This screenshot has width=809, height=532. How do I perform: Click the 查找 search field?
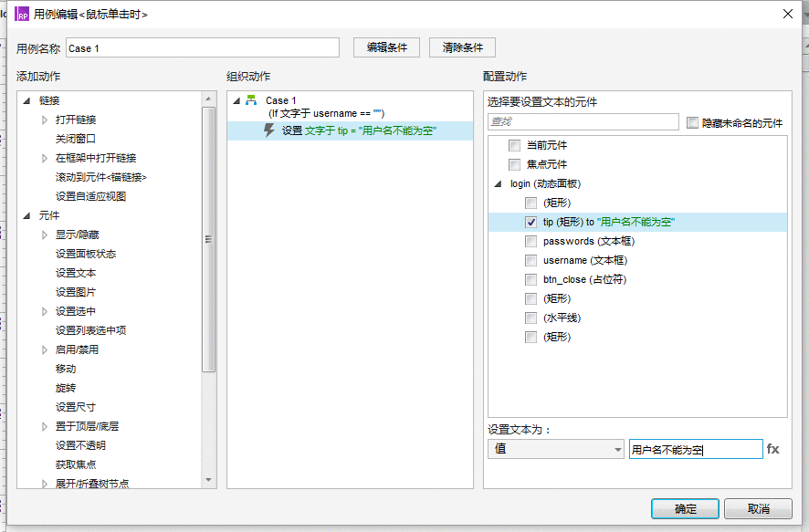(x=583, y=121)
